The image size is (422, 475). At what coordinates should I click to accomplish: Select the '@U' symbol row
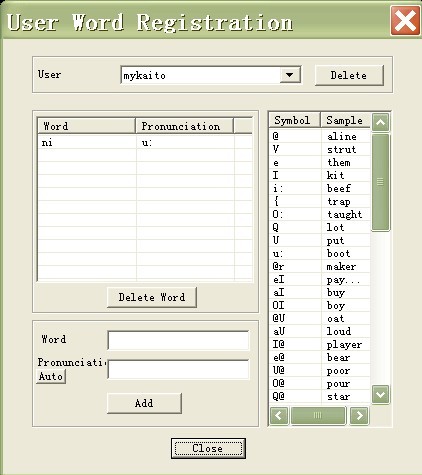tap(320, 318)
